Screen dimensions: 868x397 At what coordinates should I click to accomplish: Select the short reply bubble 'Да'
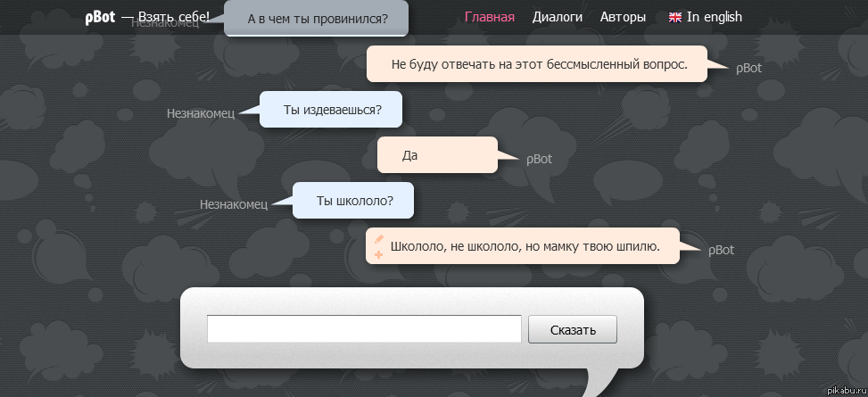point(437,154)
